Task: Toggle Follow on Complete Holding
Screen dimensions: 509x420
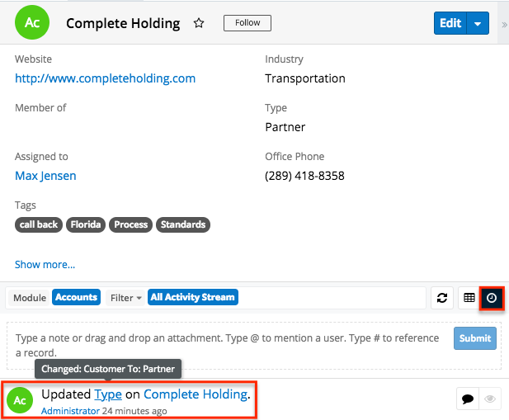Action: tap(247, 23)
